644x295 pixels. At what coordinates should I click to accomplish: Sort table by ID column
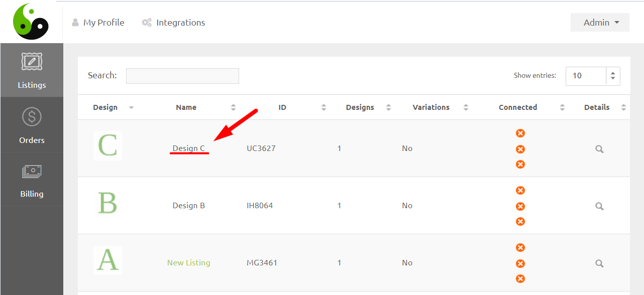[x=282, y=107]
